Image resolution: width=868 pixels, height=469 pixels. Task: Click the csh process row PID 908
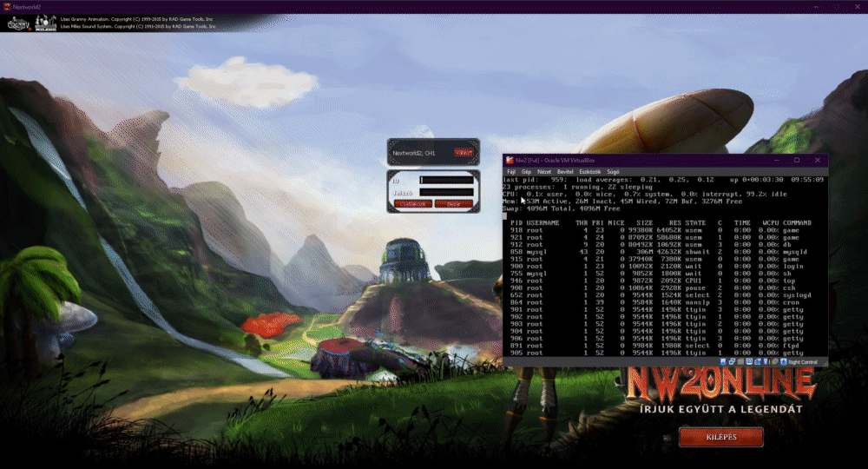pos(652,287)
